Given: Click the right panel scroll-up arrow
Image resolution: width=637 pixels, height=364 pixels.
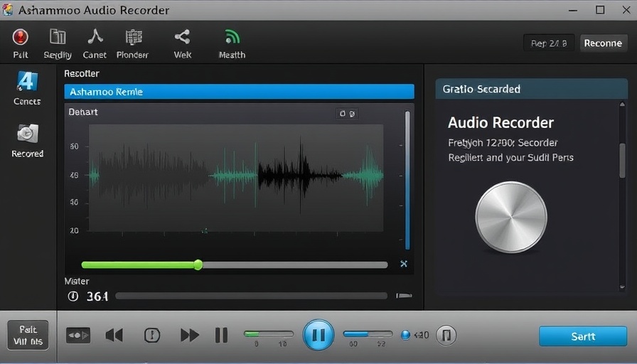Looking at the screenshot, I should click(x=622, y=105).
